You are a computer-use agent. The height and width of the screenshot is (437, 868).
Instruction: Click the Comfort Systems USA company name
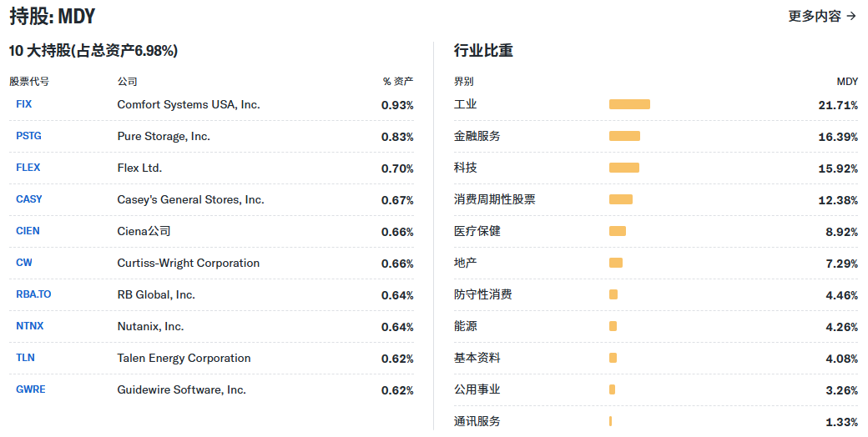pos(189,104)
